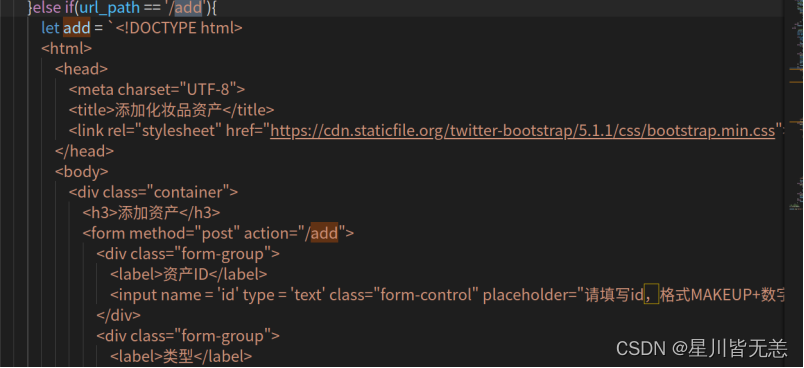Click the boxed full-width comma in placeholder
804x368 pixels.
tap(652, 295)
